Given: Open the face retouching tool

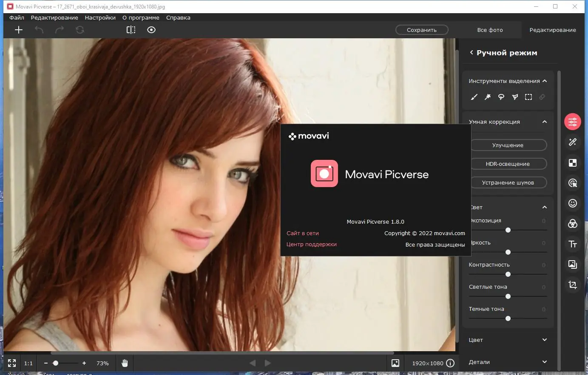Looking at the screenshot, I should (573, 203).
